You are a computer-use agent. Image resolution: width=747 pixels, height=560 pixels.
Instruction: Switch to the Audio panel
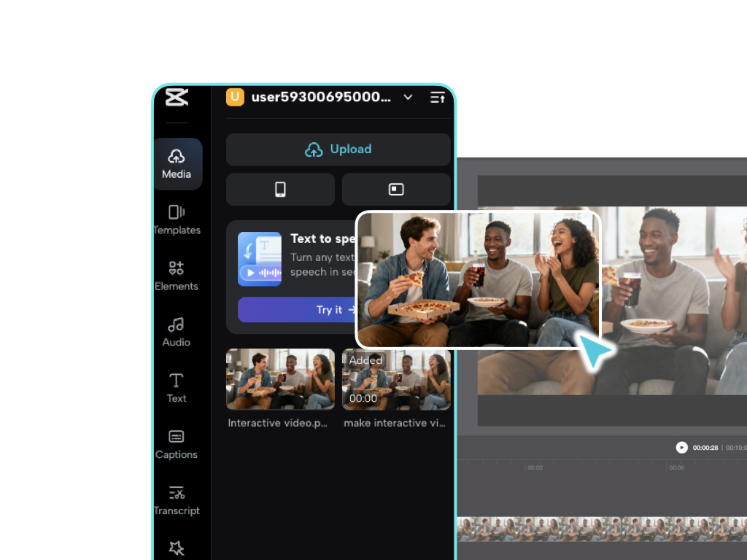pyautogui.click(x=176, y=331)
